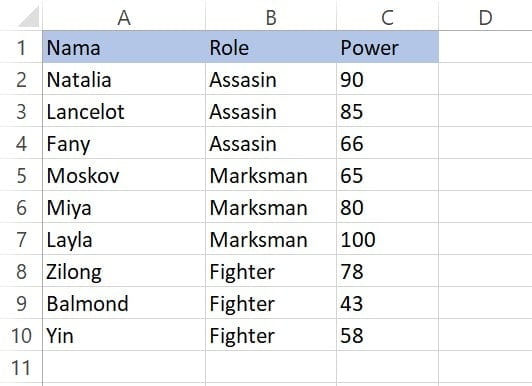Select Zilong's Fighter role cell
This screenshot has width=532, height=386.
271,271
